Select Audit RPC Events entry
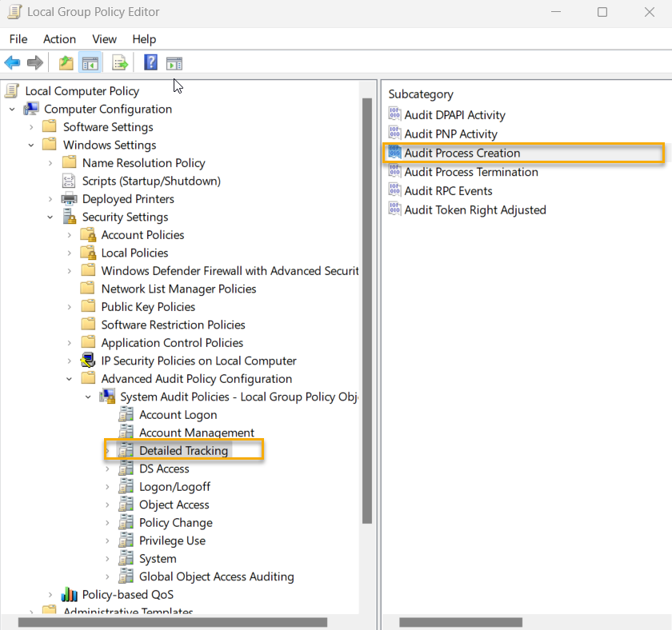Screen dimensions: 672x630 pos(448,190)
